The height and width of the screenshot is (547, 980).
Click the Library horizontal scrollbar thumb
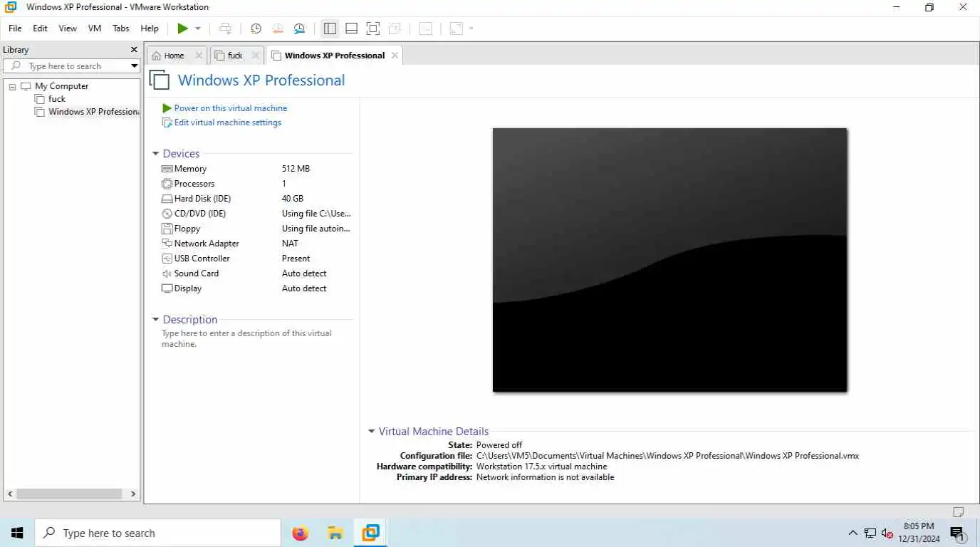[x=69, y=494]
